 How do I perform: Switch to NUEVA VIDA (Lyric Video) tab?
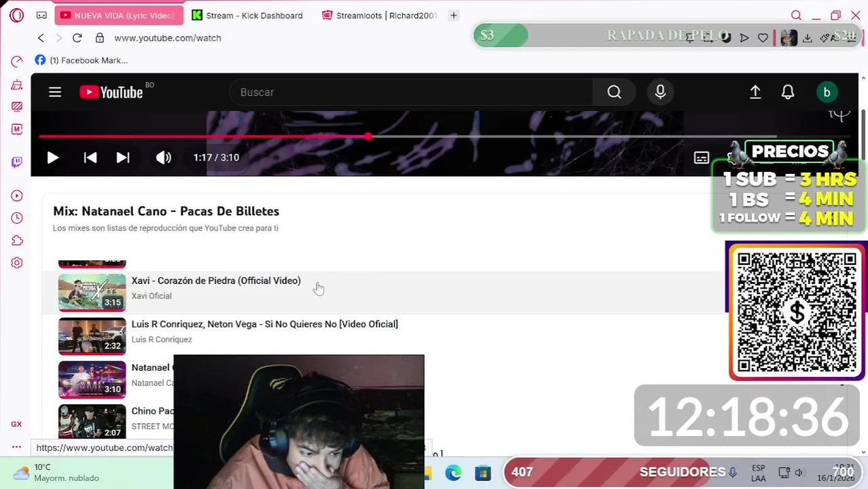click(119, 15)
